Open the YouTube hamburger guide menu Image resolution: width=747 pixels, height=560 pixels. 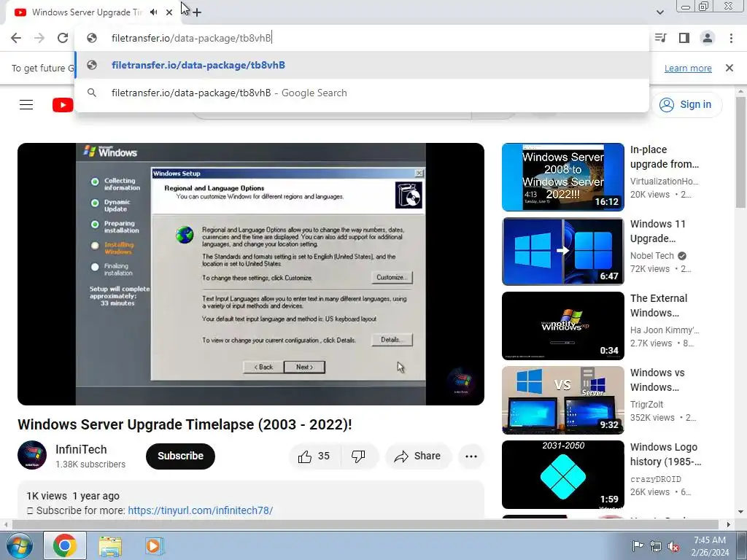26,105
